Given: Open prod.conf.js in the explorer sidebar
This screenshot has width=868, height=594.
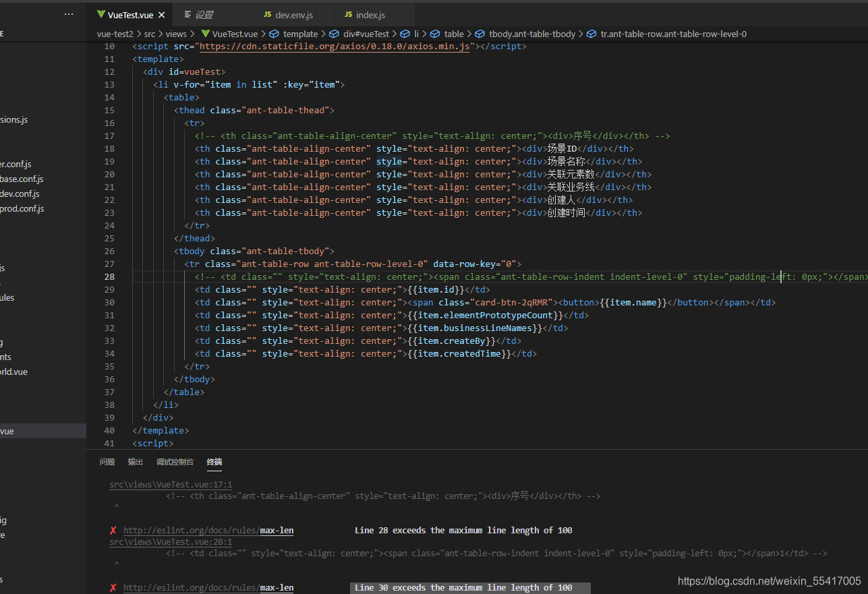Looking at the screenshot, I should point(22,209).
